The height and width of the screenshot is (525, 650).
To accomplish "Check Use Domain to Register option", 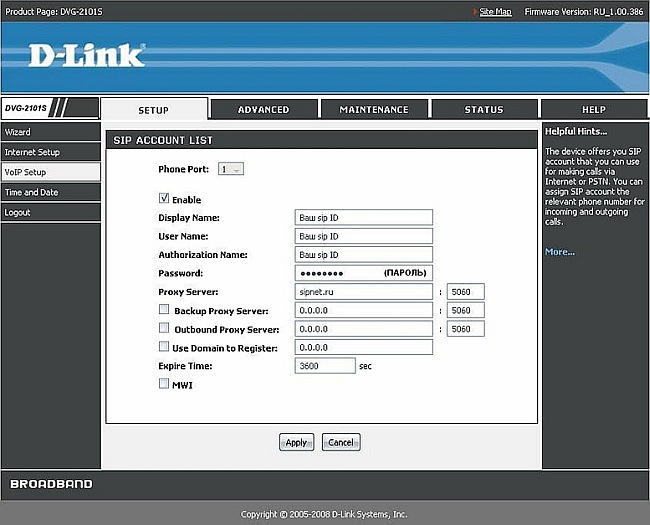I will pos(164,347).
